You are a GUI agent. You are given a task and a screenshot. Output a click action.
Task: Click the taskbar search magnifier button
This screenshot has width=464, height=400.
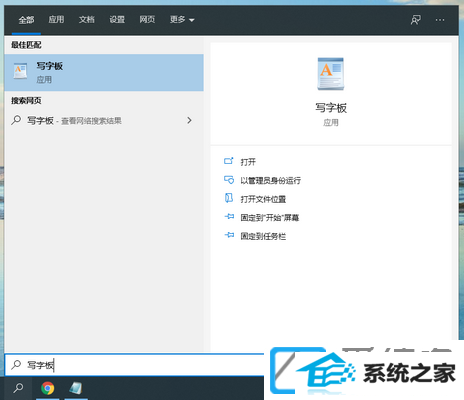click(x=18, y=388)
